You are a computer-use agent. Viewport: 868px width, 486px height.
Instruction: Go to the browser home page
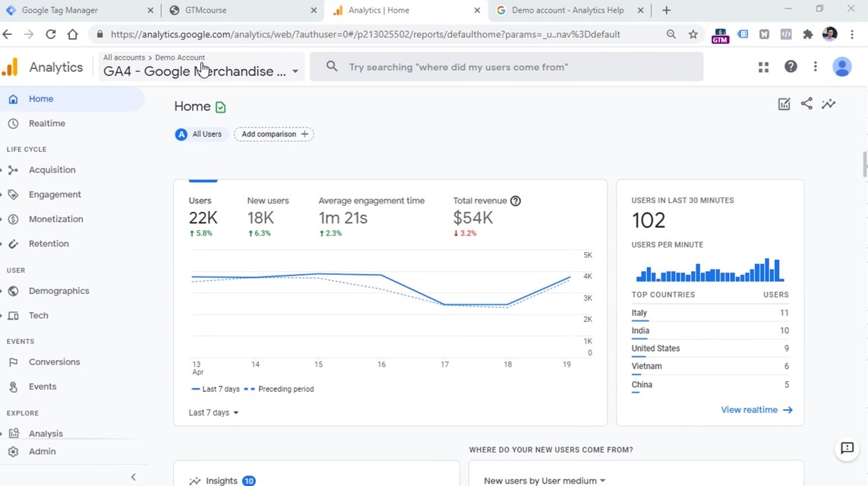click(72, 34)
